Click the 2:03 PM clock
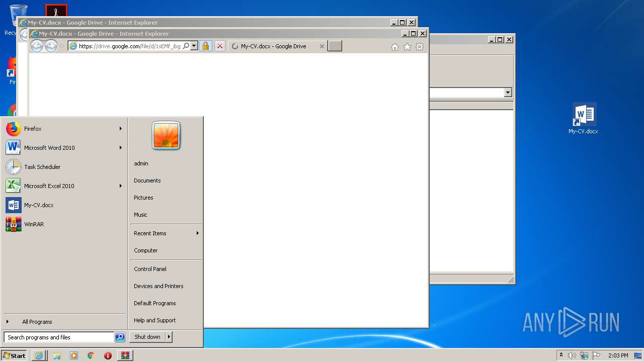The image size is (644, 362). point(618,355)
